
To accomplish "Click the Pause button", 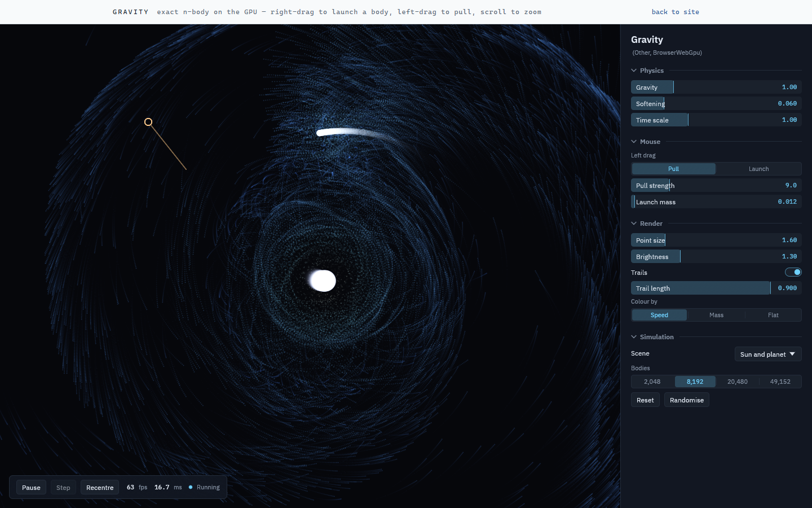I will click(x=31, y=487).
